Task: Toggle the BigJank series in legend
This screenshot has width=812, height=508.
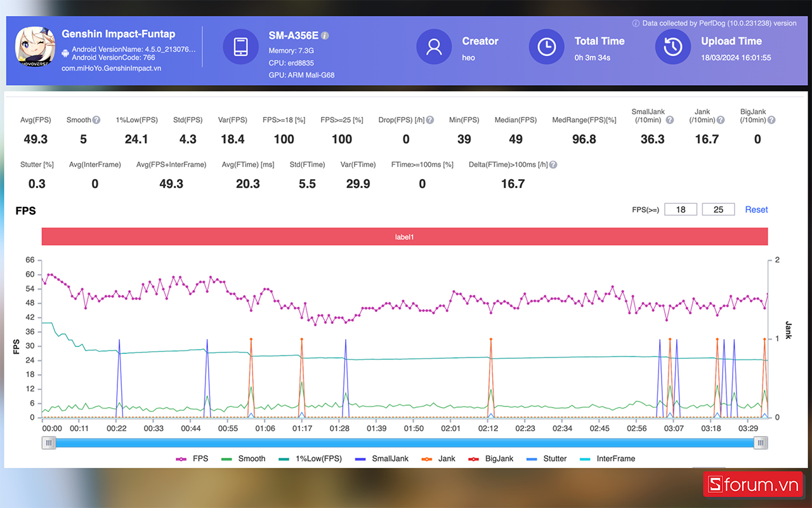Action: point(490,458)
